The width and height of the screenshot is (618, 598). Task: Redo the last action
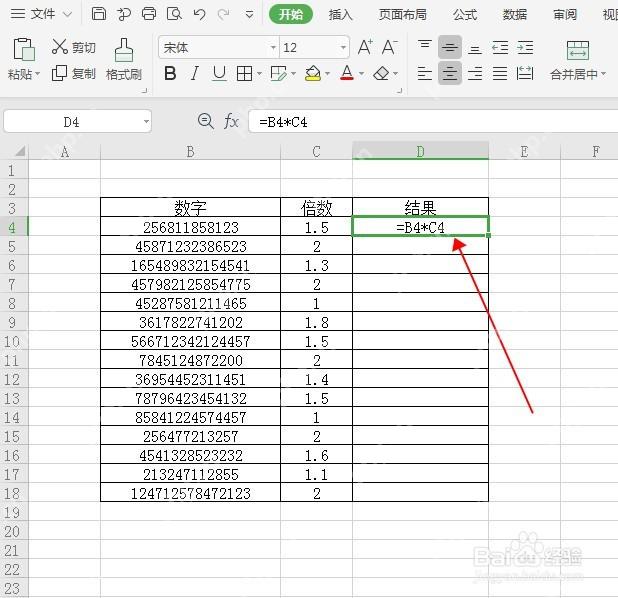pos(223,15)
